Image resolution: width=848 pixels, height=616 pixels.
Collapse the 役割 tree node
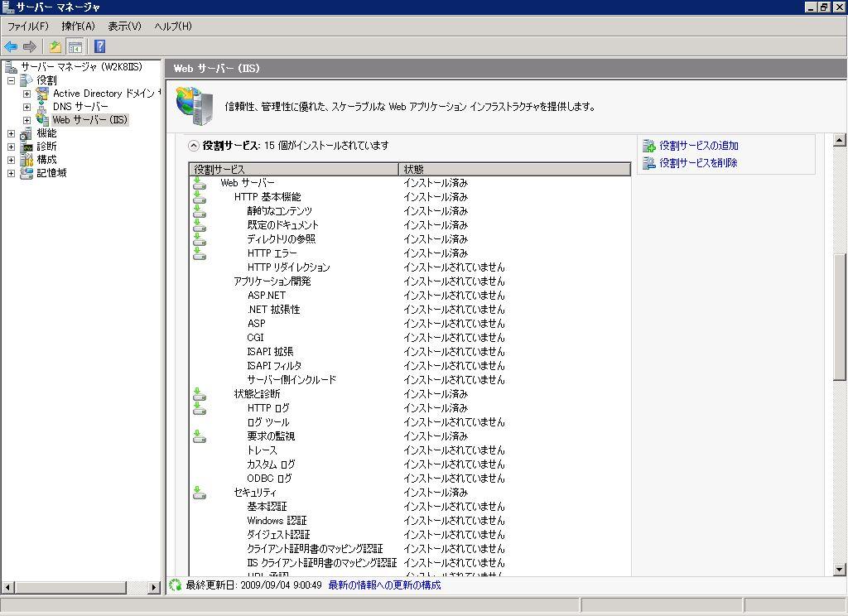point(11,80)
